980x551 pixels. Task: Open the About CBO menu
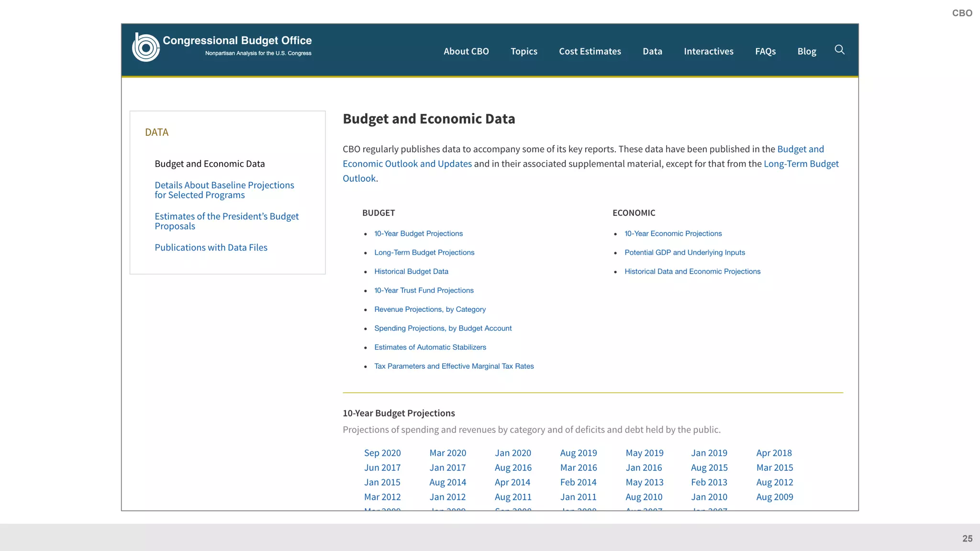pos(466,51)
